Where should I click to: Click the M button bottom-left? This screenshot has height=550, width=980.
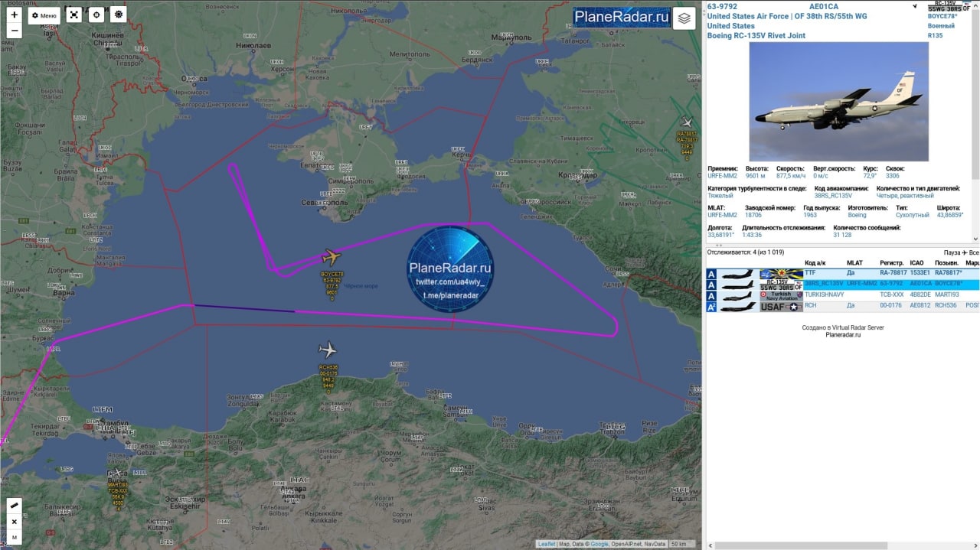point(15,538)
